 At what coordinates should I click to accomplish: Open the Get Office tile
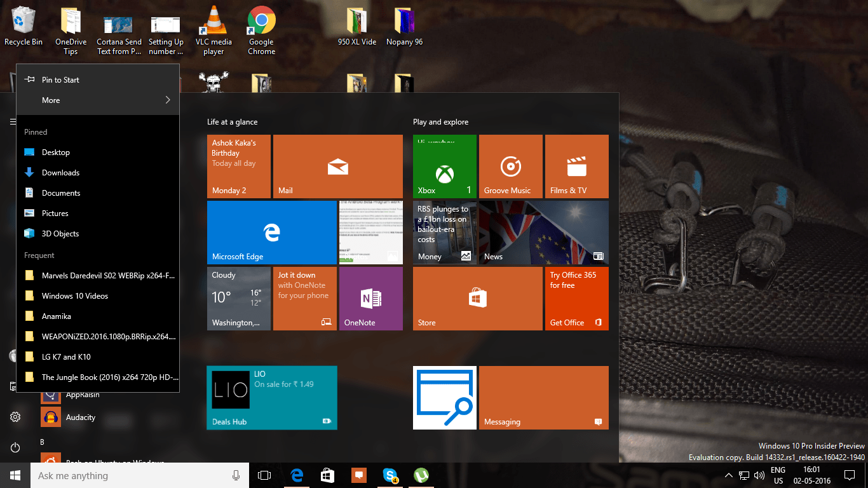coord(577,299)
